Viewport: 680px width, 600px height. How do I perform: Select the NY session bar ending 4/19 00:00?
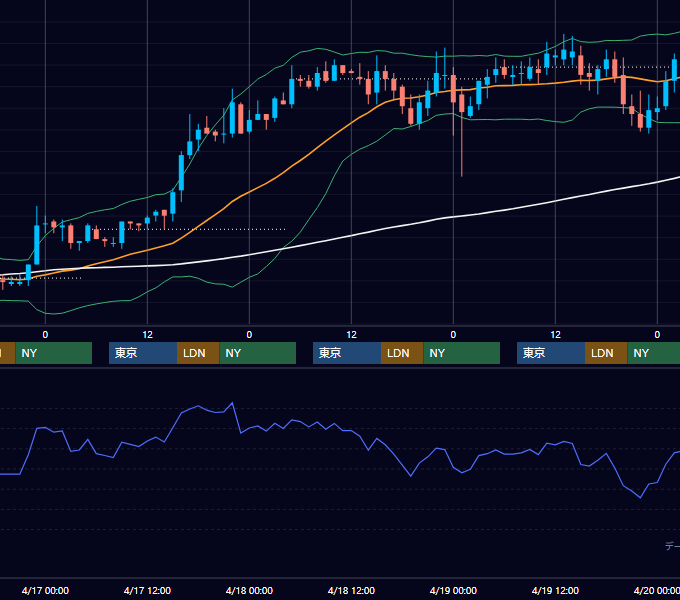(461, 353)
